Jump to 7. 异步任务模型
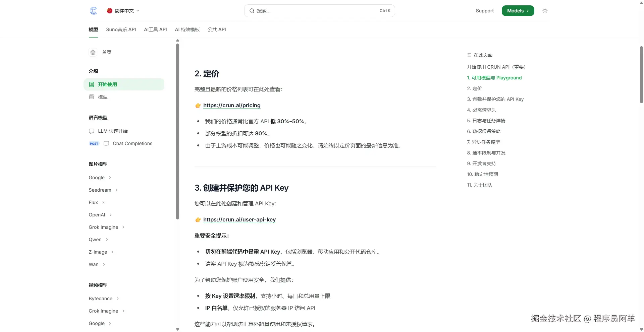The height and width of the screenshot is (332, 644). click(x=484, y=142)
